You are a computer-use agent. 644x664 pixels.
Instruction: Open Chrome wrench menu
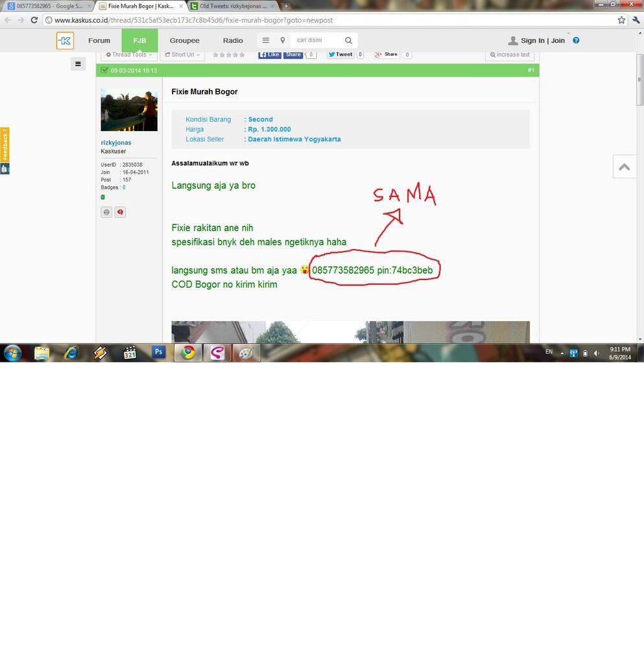[636, 20]
